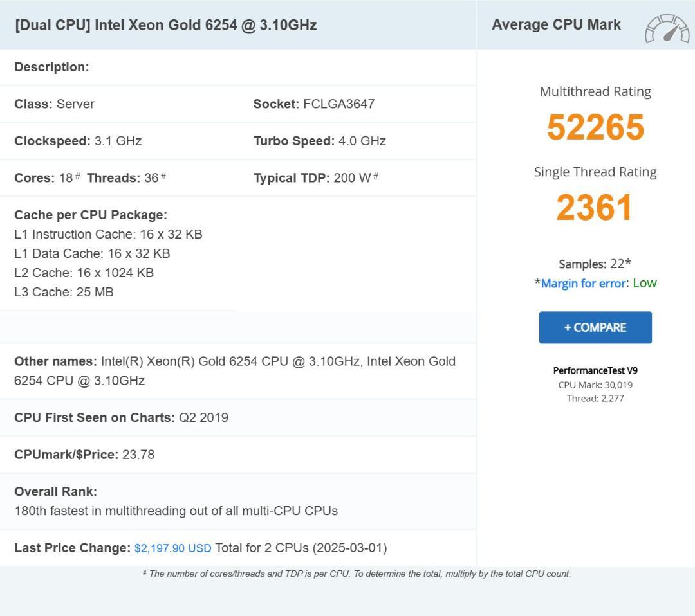Click the Thread: 2,277 value
Viewport: 695px width, 616px height.
tap(595, 397)
